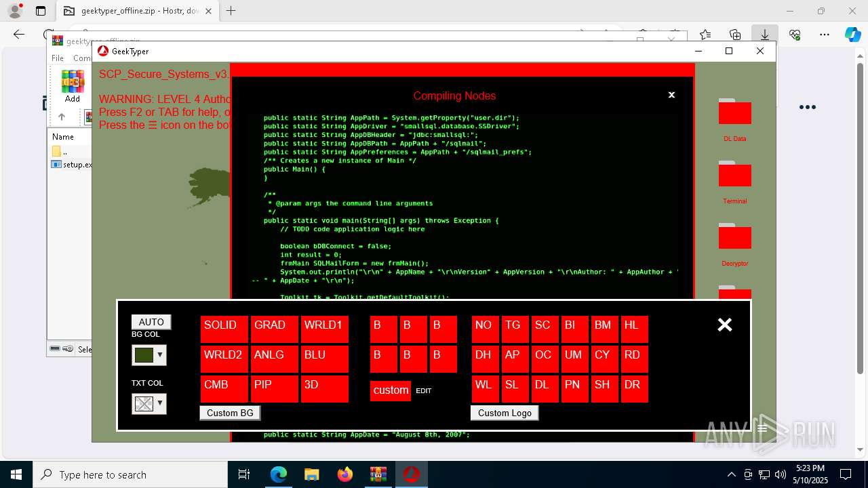The image size is (868, 488).
Task: Select the CY logo option
Action: (605, 359)
